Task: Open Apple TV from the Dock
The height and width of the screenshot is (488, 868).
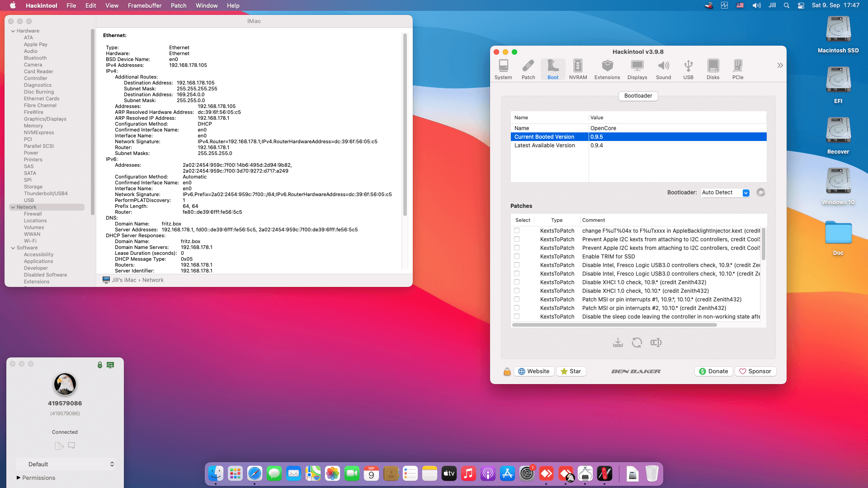Action: [x=449, y=474]
